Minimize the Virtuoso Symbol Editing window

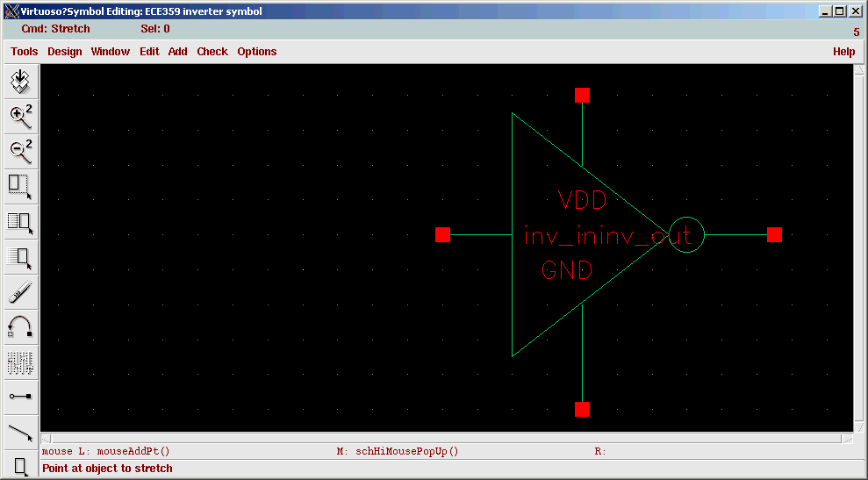pyautogui.click(x=825, y=11)
